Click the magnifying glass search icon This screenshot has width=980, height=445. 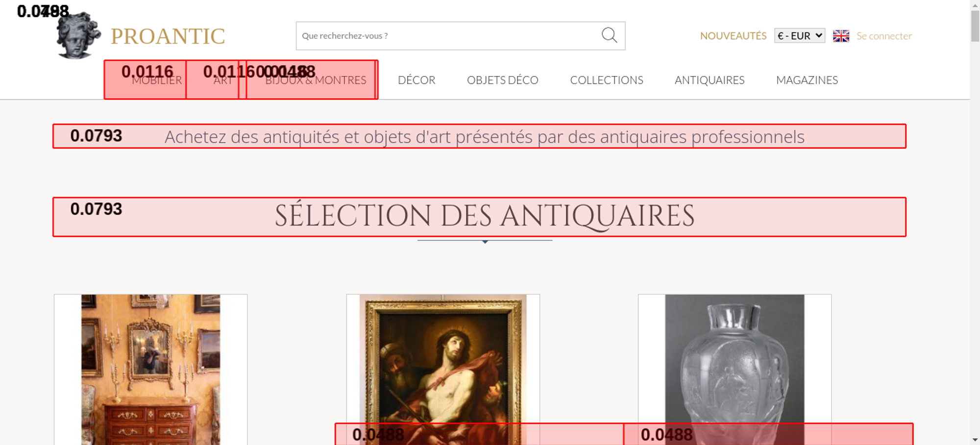coord(609,35)
